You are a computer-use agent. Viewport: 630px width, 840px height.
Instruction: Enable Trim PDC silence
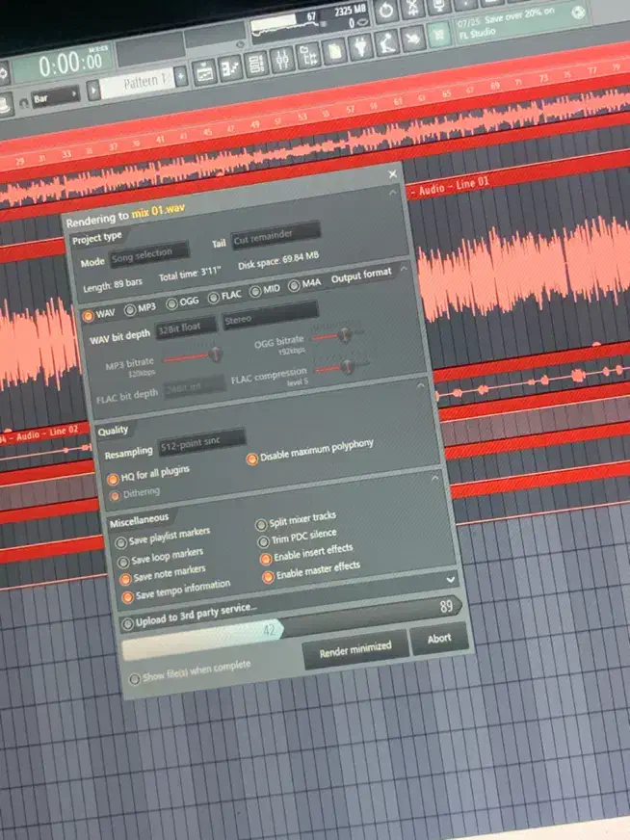263,542
